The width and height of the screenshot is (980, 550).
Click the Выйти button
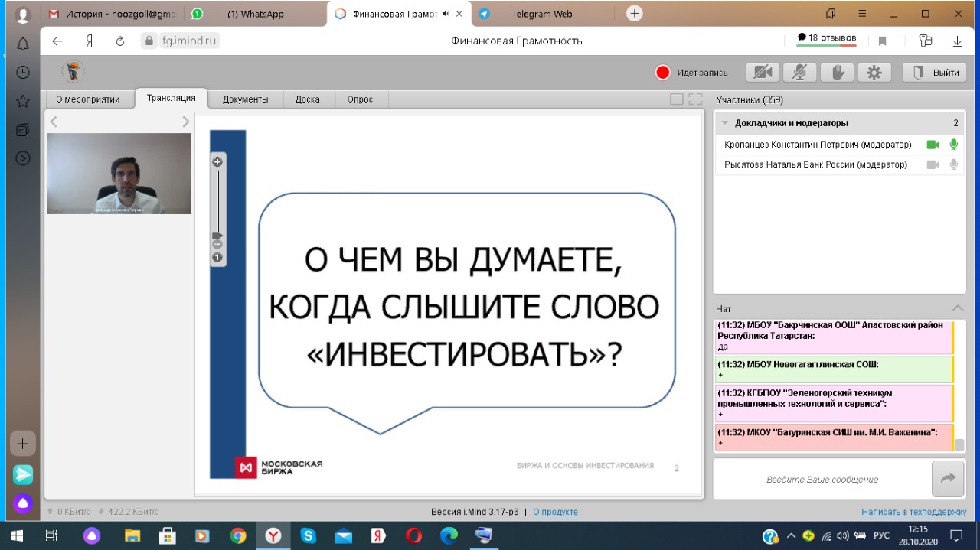pos(936,73)
